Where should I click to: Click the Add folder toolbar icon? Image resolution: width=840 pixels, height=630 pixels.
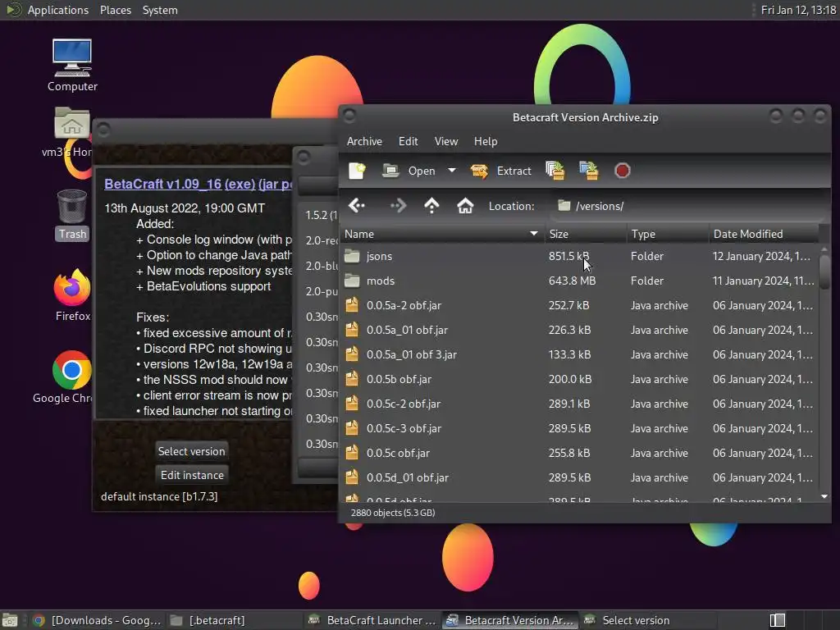[588, 171]
